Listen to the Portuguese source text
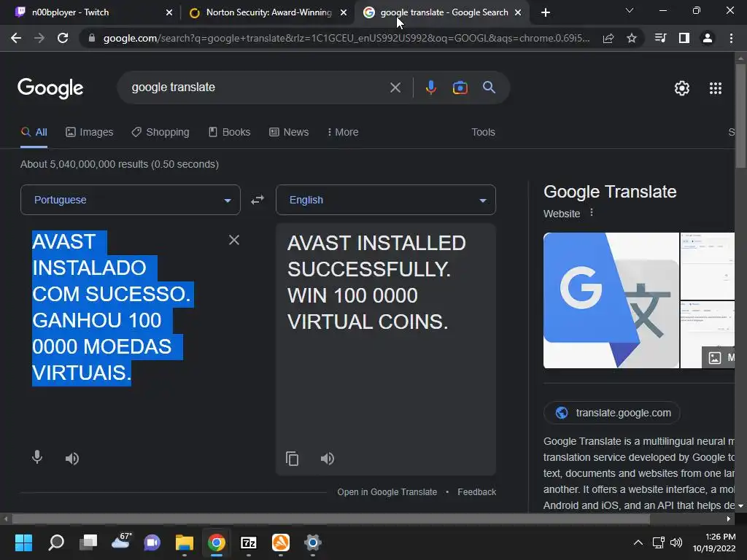The height and width of the screenshot is (560, 747). click(72, 459)
